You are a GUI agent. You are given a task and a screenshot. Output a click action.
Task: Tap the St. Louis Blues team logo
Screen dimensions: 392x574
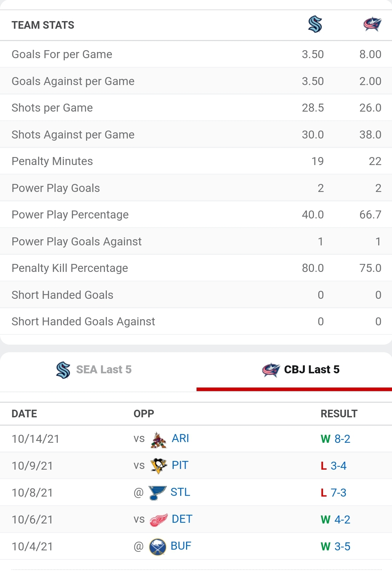tap(157, 493)
